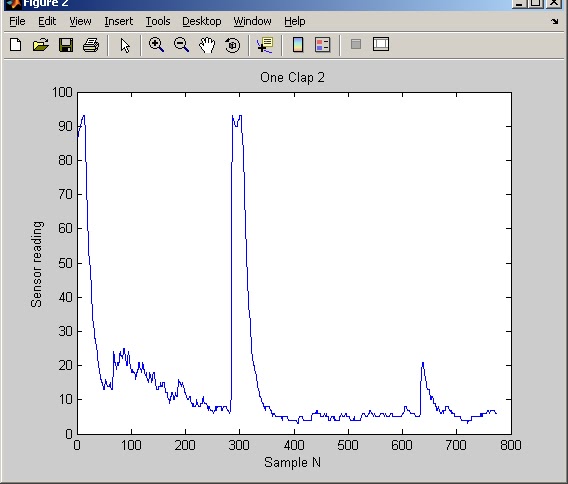
Task: Enable the Rotate 3D tool
Action: pyautogui.click(x=233, y=45)
